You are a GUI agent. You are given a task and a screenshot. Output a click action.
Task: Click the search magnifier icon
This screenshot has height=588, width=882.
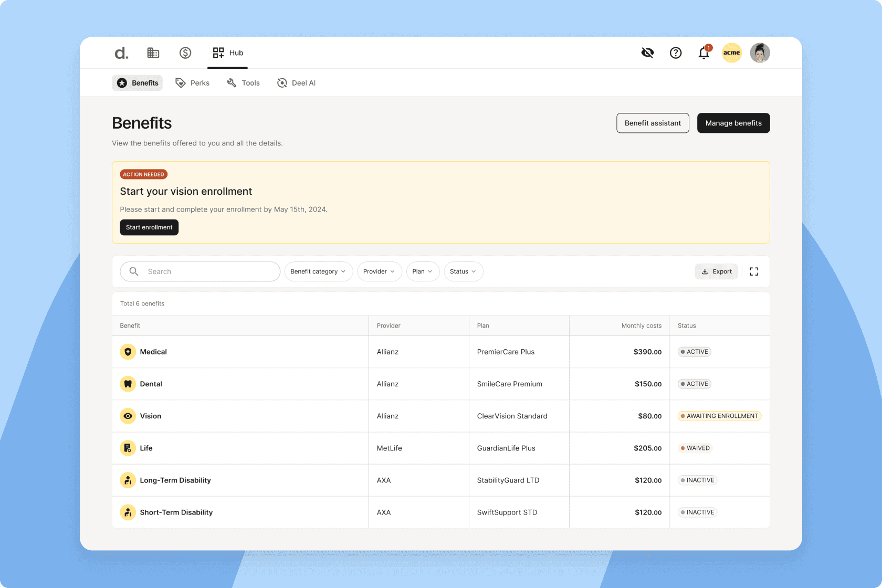(134, 271)
